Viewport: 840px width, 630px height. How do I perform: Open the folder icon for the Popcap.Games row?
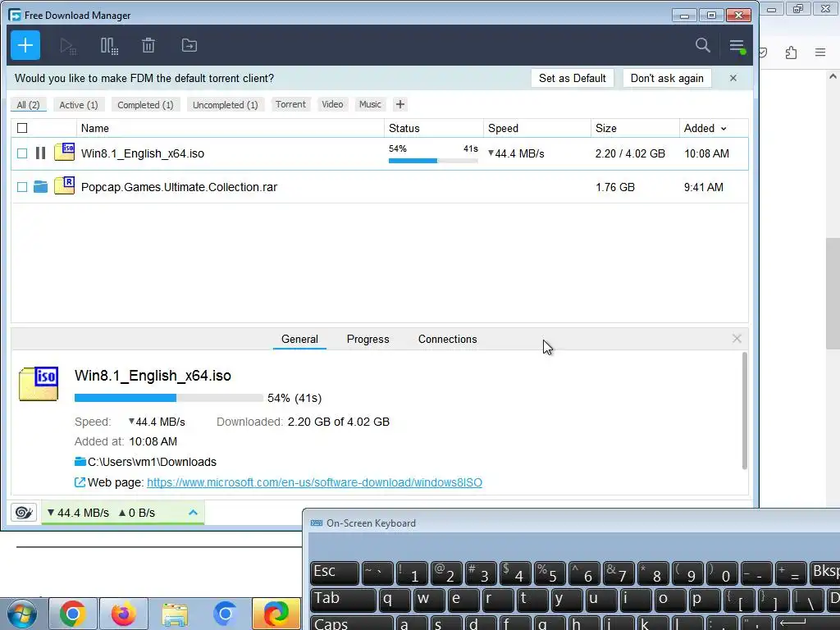(x=40, y=186)
